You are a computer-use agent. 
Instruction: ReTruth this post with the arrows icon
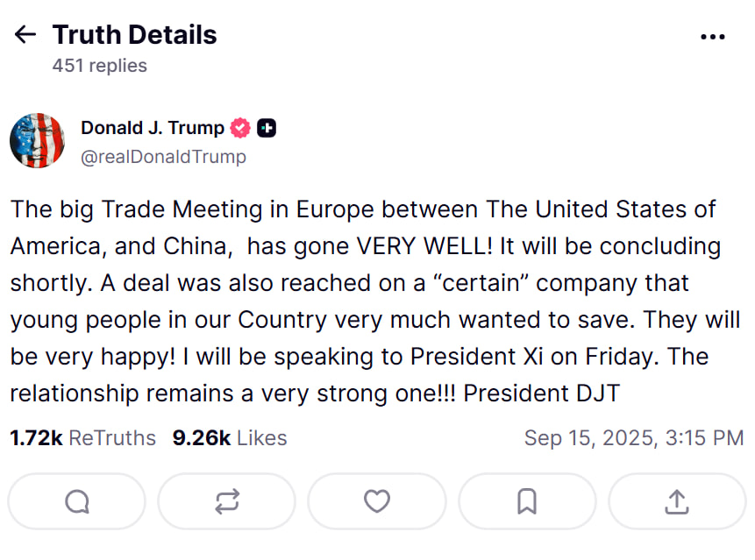(226, 501)
